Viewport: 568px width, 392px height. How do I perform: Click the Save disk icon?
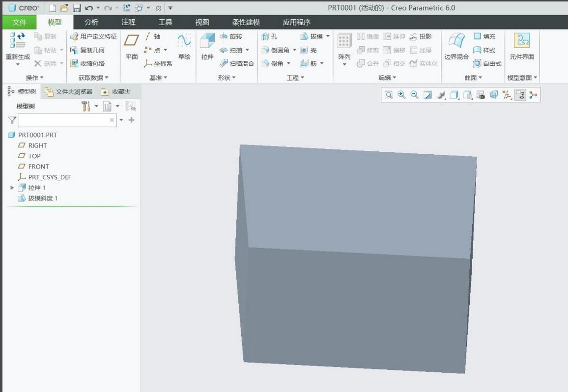(x=77, y=7)
